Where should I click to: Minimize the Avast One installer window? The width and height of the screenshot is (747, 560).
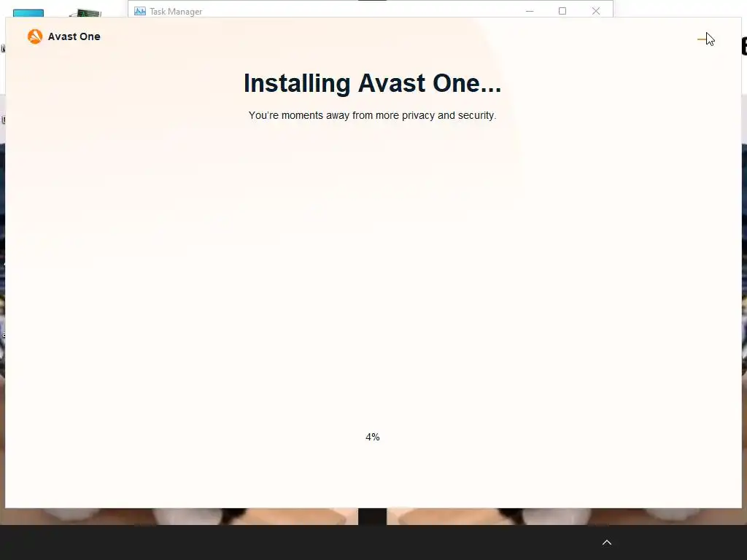click(x=703, y=39)
